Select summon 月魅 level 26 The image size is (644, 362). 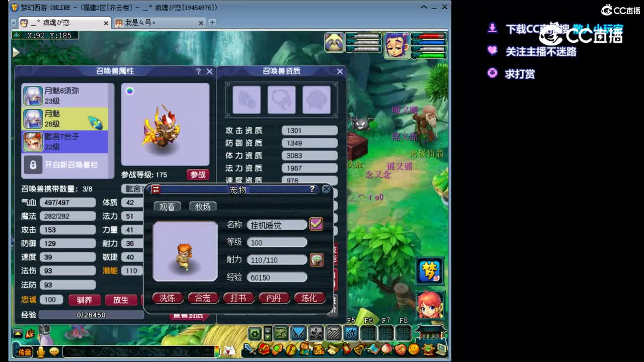coord(65,119)
